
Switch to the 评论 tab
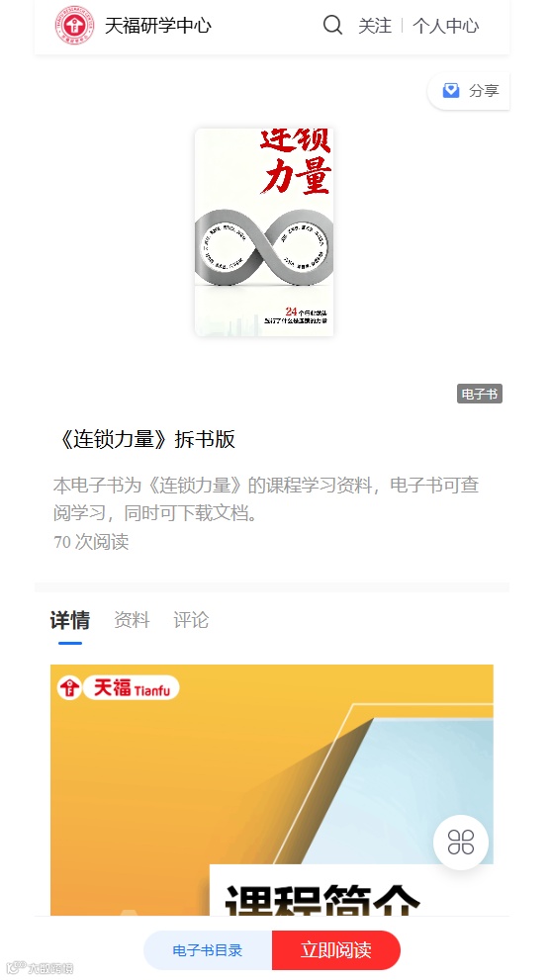[191, 621]
